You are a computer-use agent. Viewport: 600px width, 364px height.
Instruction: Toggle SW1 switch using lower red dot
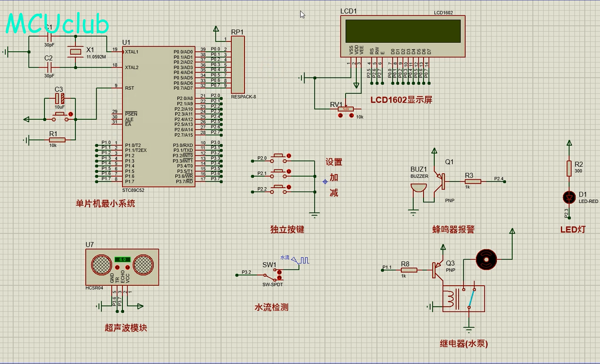click(x=280, y=278)
